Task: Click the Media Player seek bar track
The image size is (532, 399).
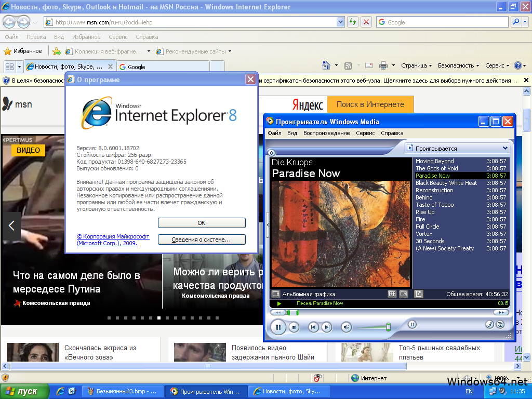Action: coord(390,312)
